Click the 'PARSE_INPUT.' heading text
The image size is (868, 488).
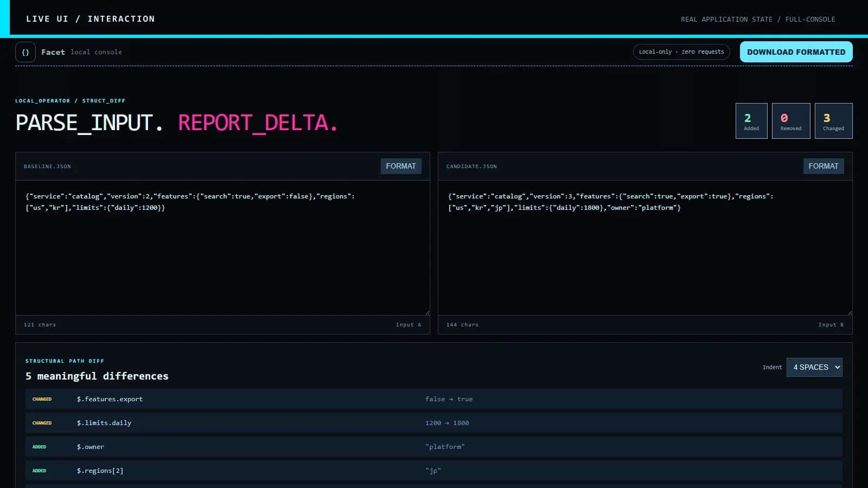[x=89, y=123]
